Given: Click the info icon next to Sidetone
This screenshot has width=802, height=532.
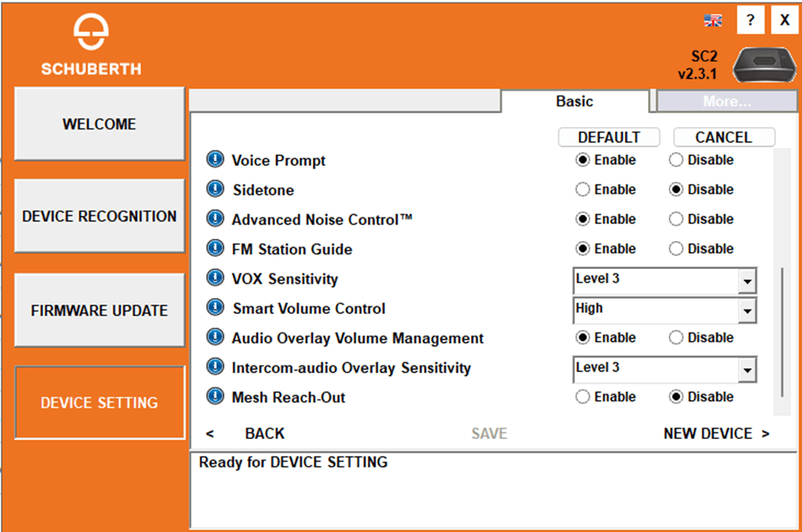Looking at the screenshot, I should click(216, 189).
